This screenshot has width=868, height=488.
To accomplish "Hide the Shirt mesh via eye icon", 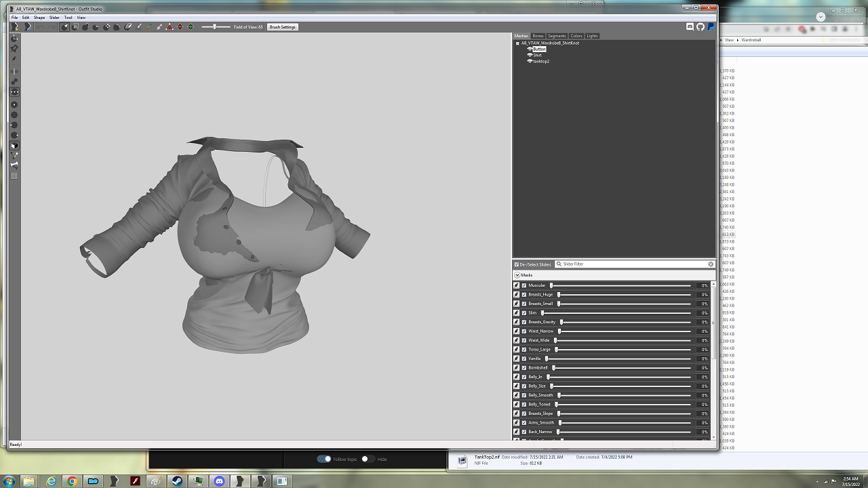I will click(x=530, y=55).
